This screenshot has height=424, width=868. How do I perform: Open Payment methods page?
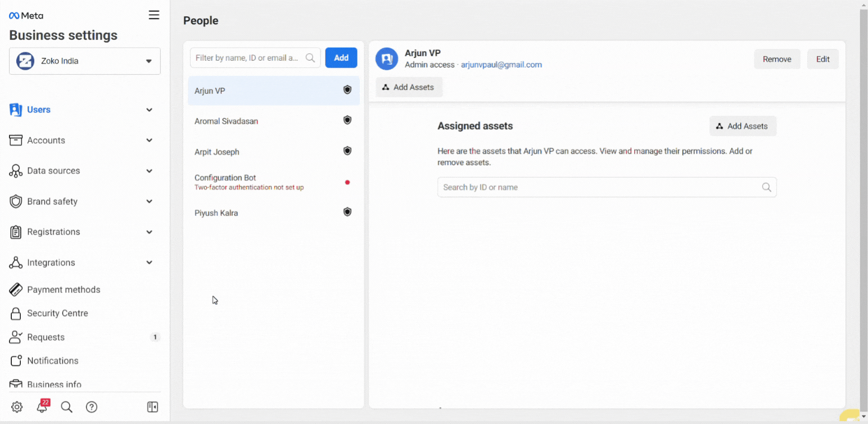(64, 290)
